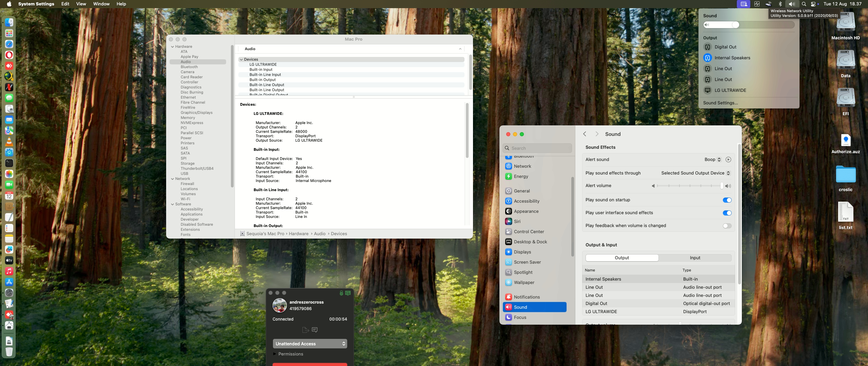This screenshot has width=868, height=366.
Task: Select Built-in Line Input in Devices list
Action: click(x=351, y=75)
